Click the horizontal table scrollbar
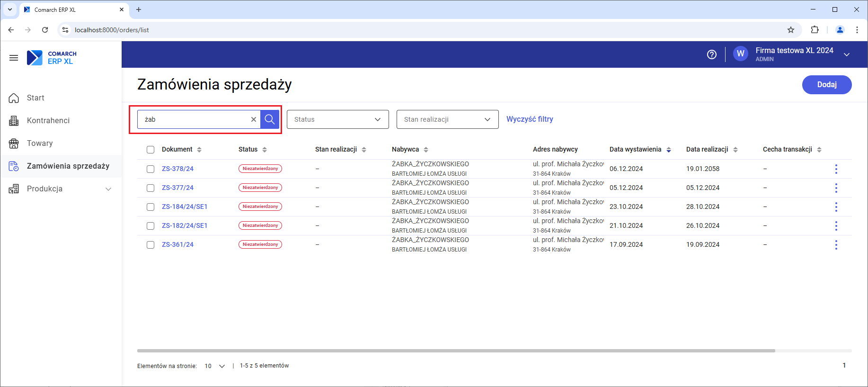Screen dimensions: 868x387 click(x=456, y=351)
